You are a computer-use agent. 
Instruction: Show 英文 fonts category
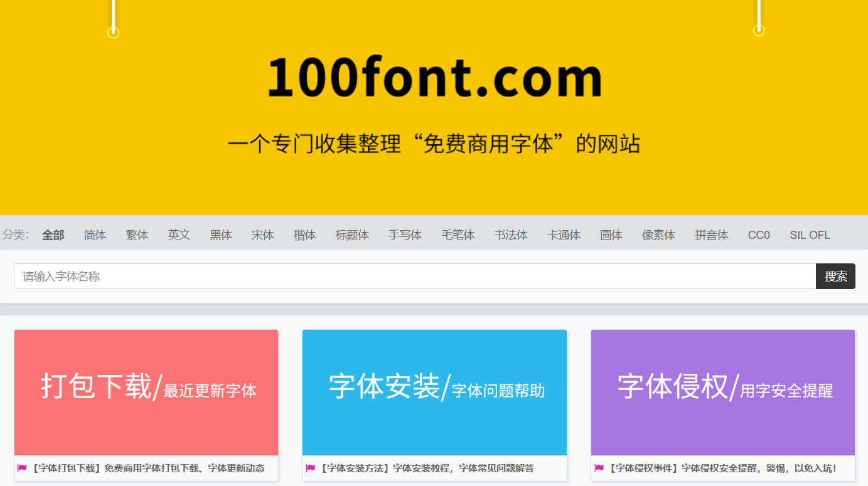[x=179, y=235]
